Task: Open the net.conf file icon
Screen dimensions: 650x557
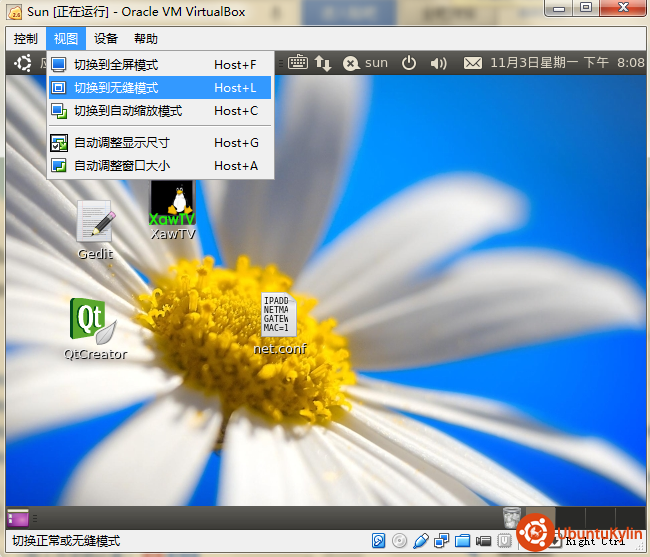Action: pos(278,316)
